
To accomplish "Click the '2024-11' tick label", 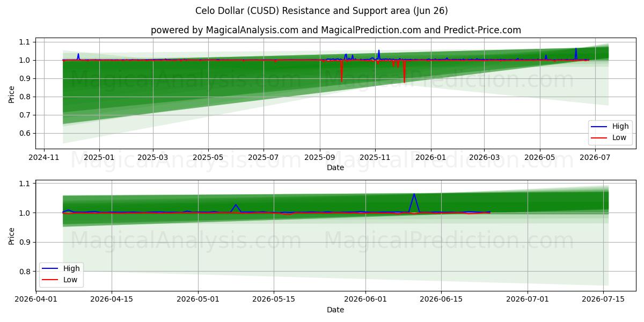I will (x=43, y=157).
